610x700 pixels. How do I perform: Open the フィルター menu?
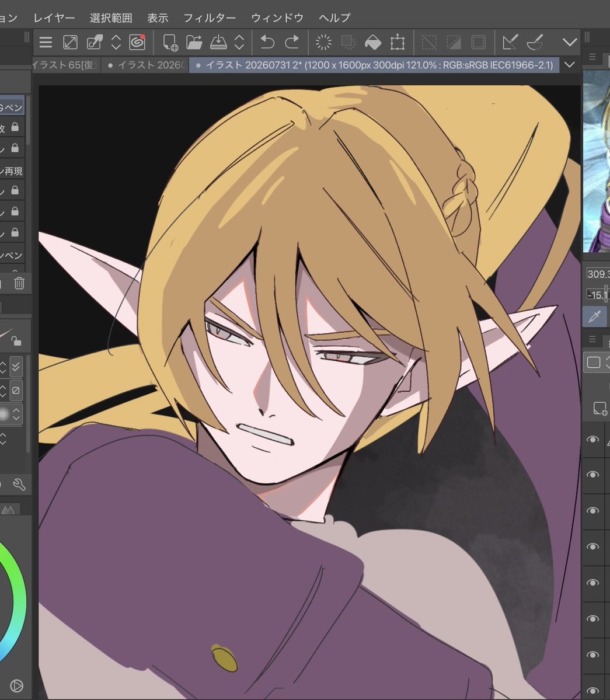[210, 18]
